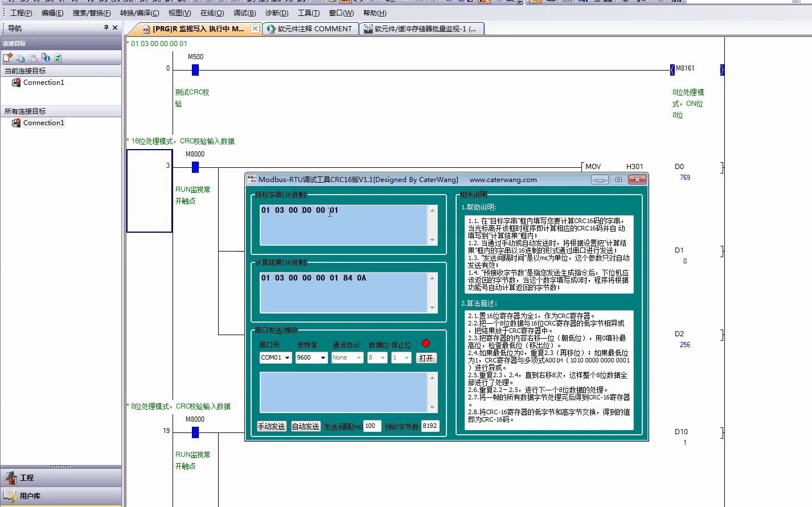Image resolution: width=812 pixels, height=507 pixels.
Task: Open the 诊断(D) menu
Action: click(277, 13)
